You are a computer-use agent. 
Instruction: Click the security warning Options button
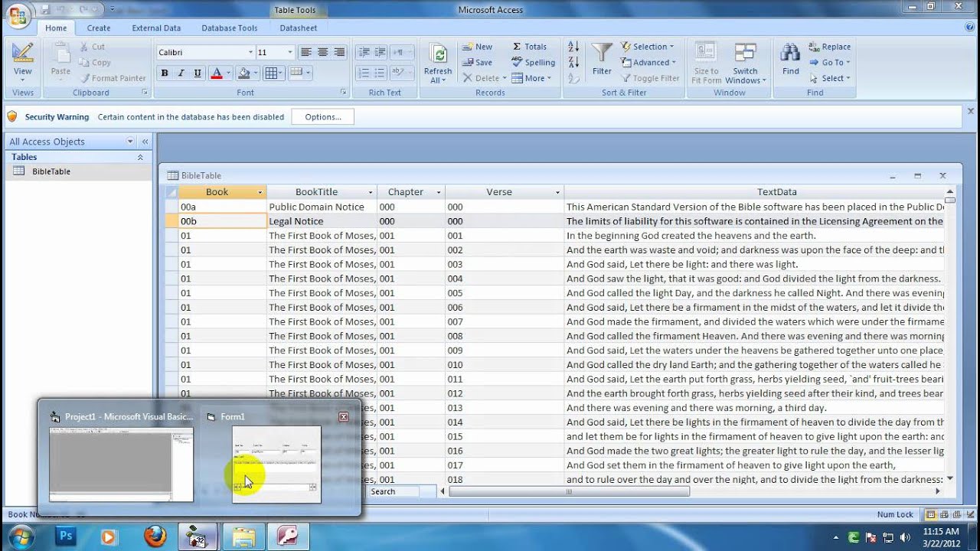(323, 117)
